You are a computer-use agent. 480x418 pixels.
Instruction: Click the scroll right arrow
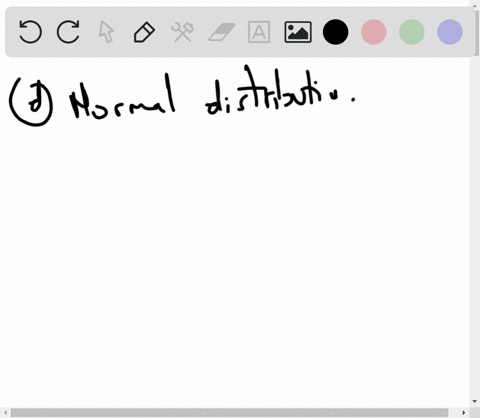coord(463,413)
